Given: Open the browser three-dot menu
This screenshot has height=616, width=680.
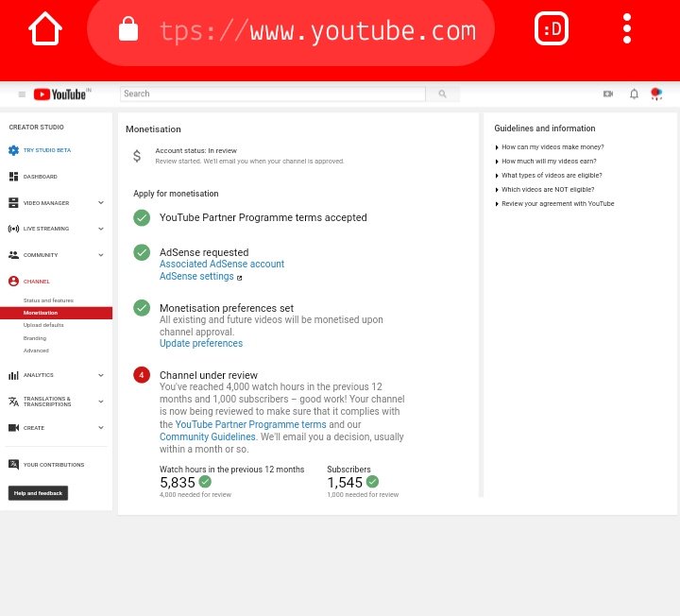Looking at the screenshot, I should pyautogui.click(x=627, y=28).
